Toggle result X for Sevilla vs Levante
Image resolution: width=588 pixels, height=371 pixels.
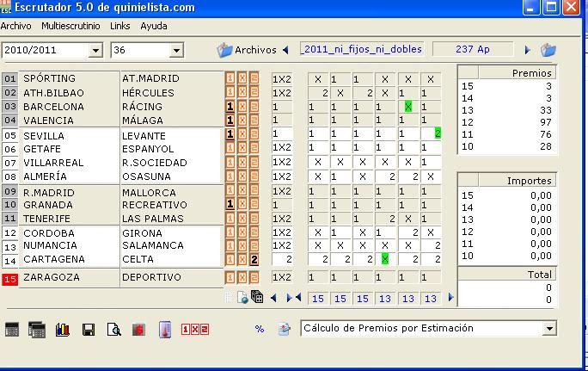242,134
